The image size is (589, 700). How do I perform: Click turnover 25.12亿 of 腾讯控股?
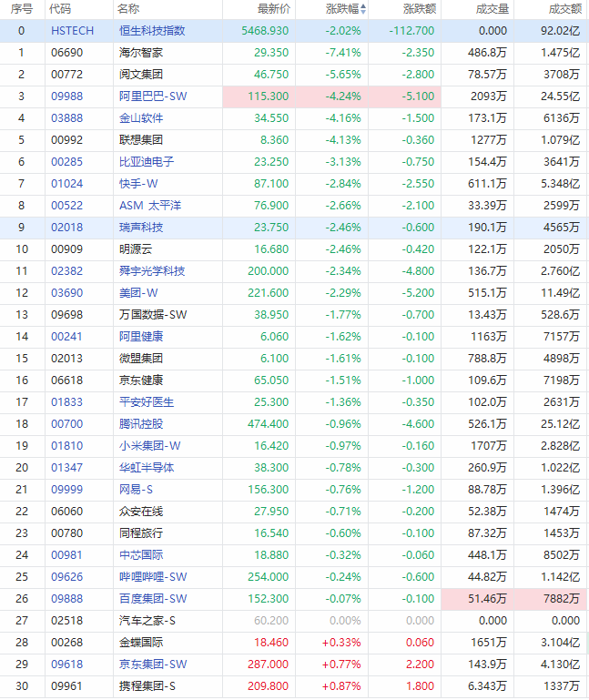561,424
